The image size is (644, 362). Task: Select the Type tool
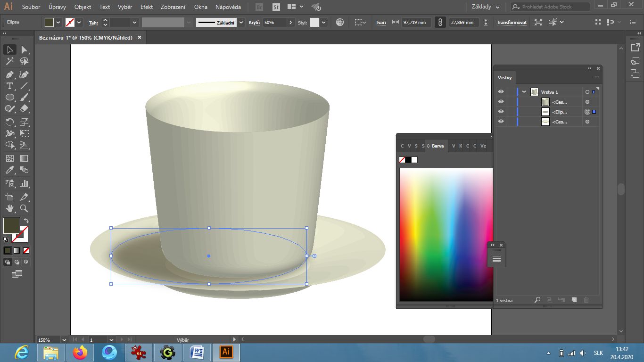(x=9, y=86)
